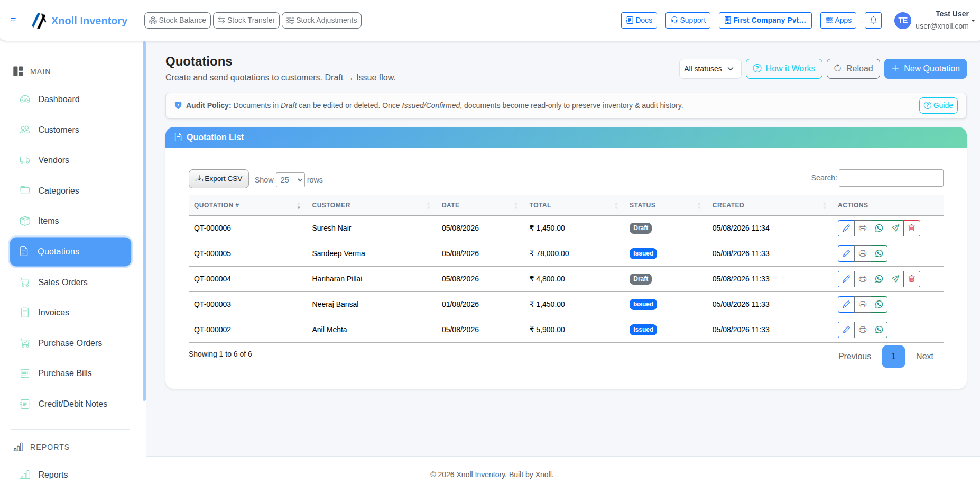Select page 1 in pagination
980x492 pixels.
coord(893,357)
